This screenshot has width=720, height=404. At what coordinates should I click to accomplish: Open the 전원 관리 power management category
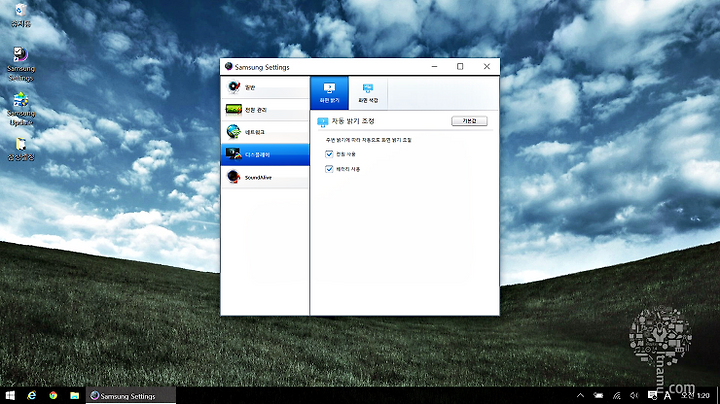point(265,110)
